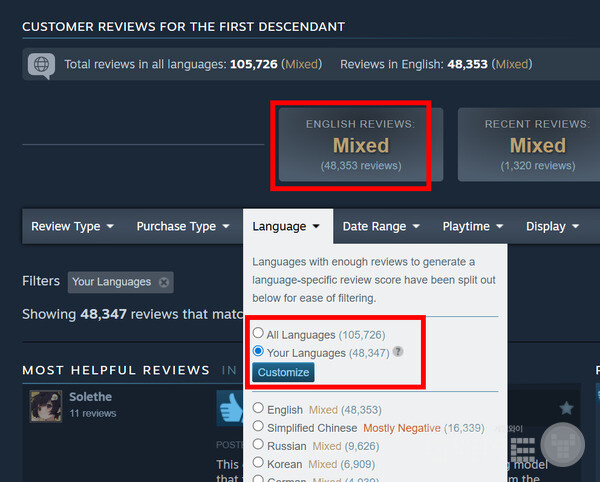Open the Purchase Type dropdown
600x482 pixels.
tap(184, 227)
